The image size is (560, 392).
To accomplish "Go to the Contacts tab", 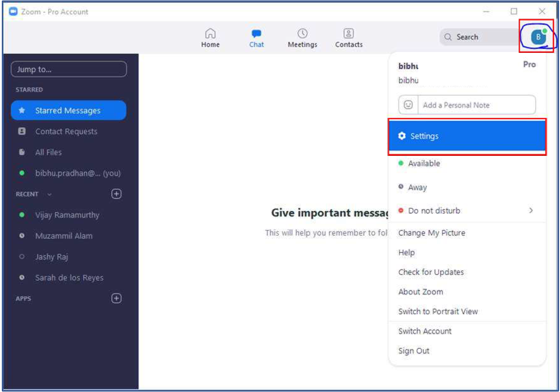I will [x=349, y=38].
